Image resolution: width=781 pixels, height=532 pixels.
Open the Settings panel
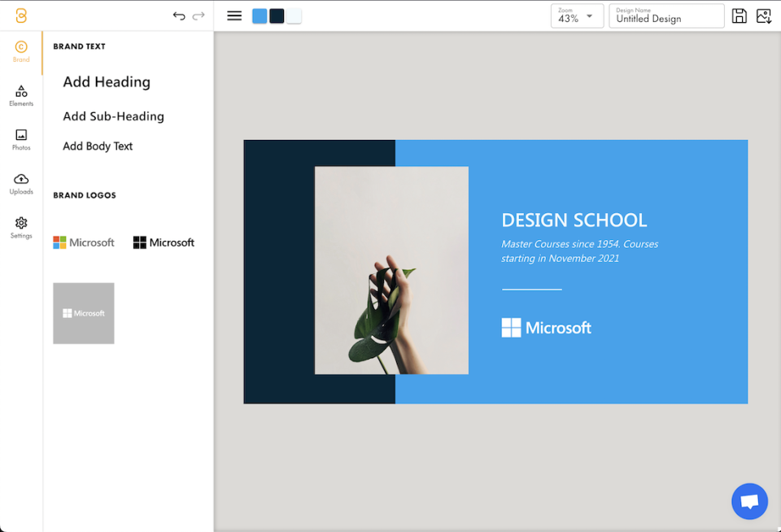[20, 227]
